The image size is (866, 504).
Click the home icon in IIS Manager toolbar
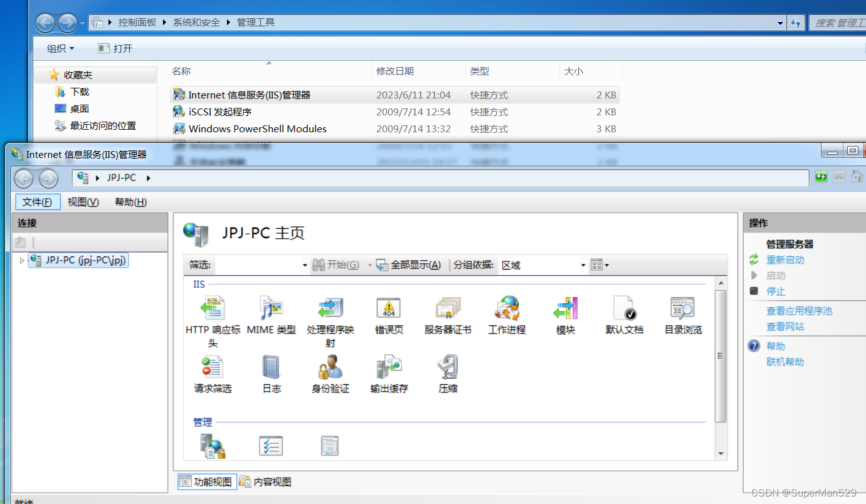click(x=857, y=177)
